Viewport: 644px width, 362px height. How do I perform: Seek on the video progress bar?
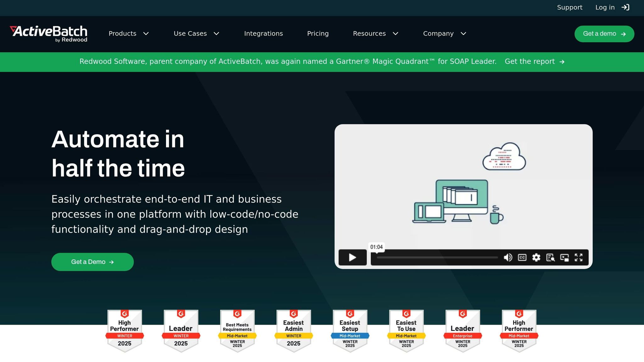437,257
